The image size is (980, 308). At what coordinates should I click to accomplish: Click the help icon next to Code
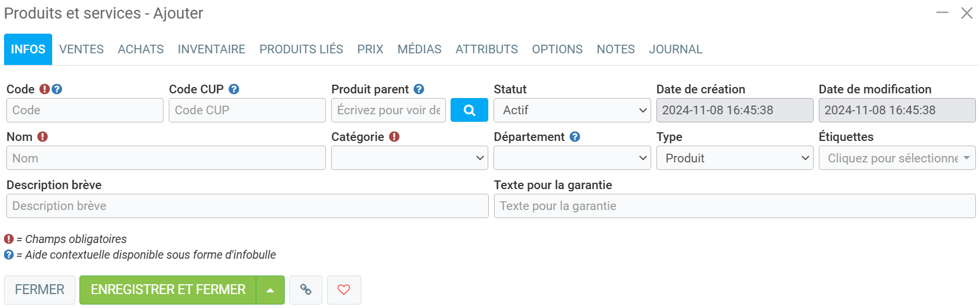[57, 89]
